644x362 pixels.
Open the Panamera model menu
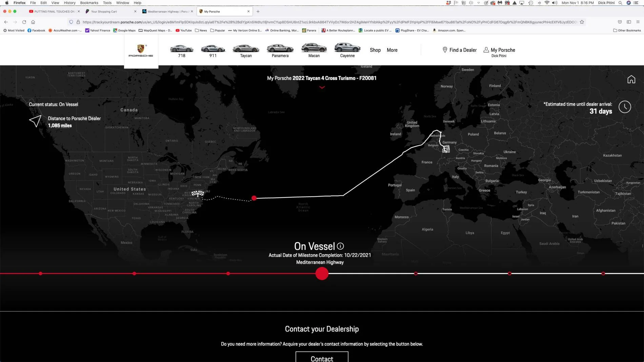point(280,50)
